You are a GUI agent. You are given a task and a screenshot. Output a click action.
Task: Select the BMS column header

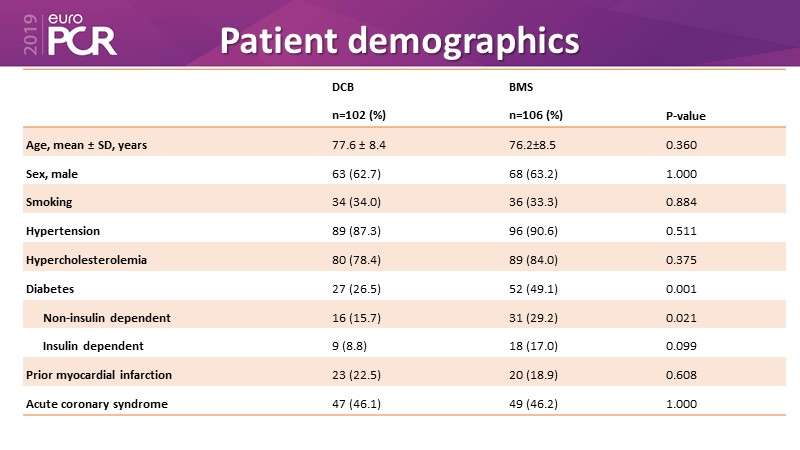[x=520, y=87]
